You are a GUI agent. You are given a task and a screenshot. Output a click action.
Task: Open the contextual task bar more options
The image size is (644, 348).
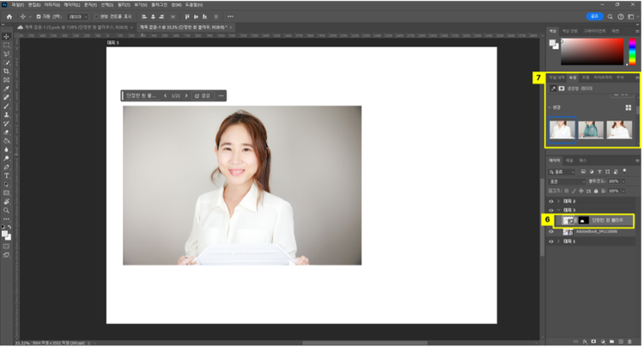click(221, 95)
